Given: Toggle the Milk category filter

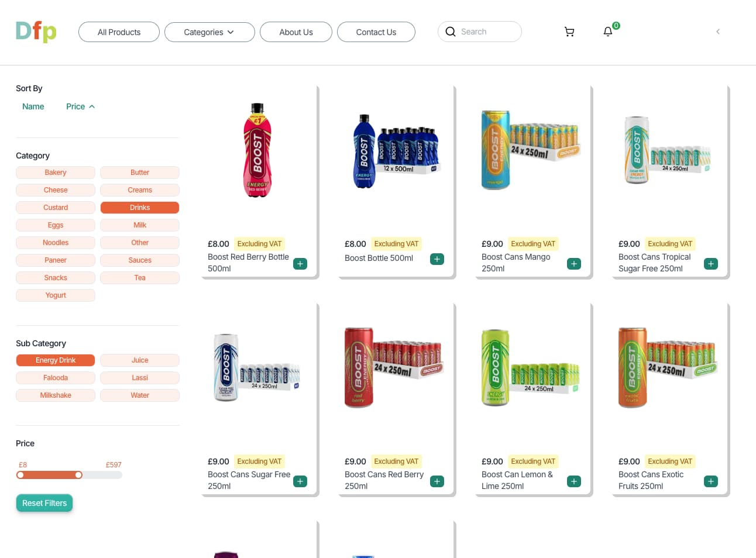Looking at the screenshot, I should click(x=140, y=225).
